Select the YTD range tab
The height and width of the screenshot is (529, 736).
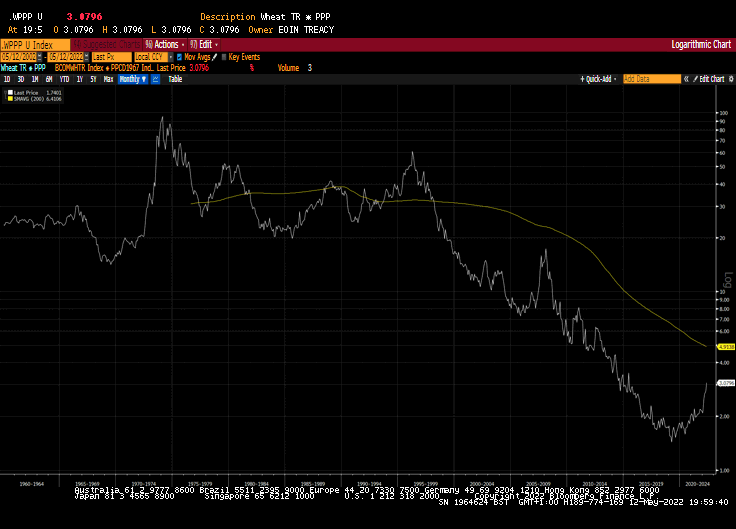click(x=64, y=79)
